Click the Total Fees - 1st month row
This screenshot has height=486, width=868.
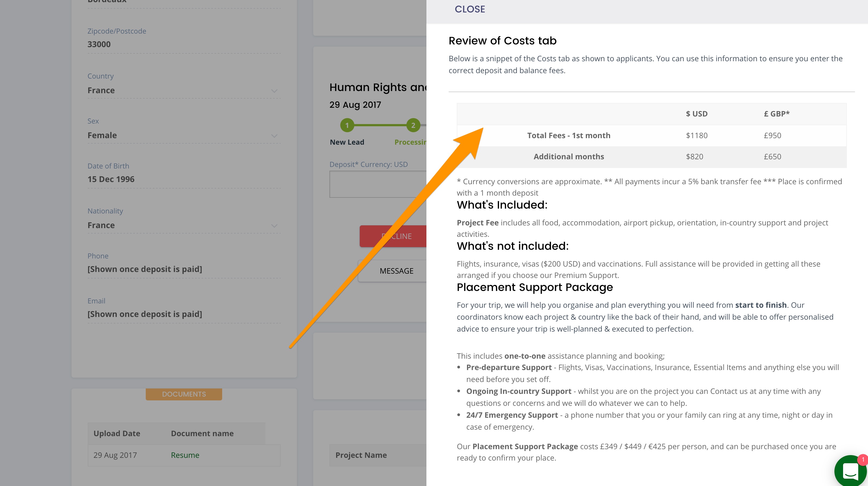568,135
